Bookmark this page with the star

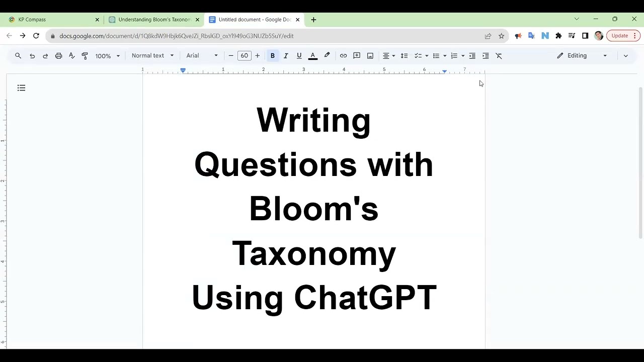[501, 36]
